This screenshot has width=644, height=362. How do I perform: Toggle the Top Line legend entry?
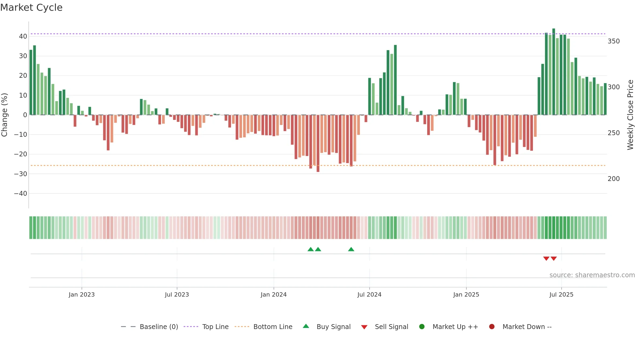[206, 327]
